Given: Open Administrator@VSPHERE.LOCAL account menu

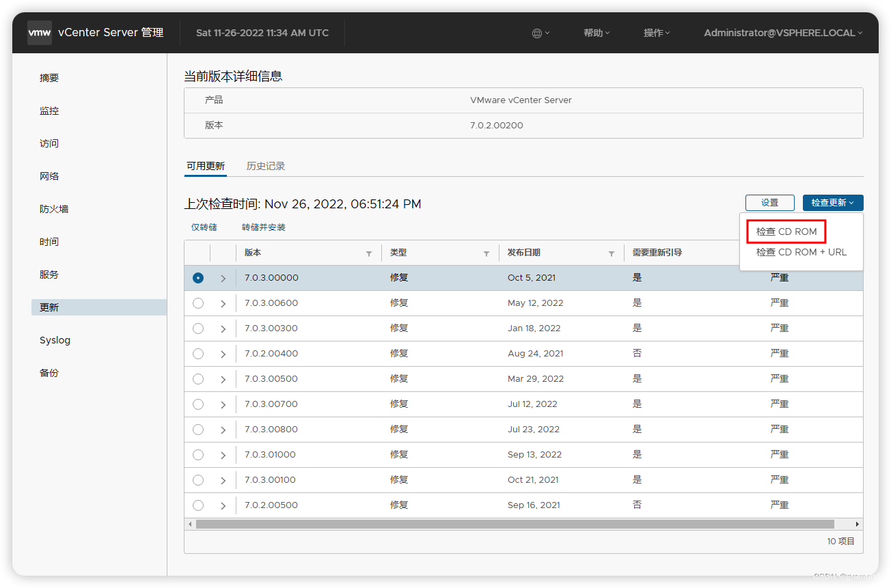Looking at the screenshot, I should pos(783,33).
